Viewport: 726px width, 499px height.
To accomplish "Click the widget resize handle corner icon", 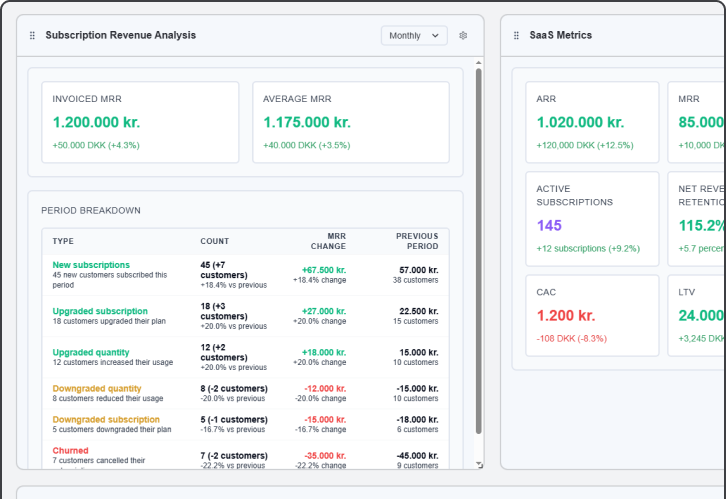I will pyautogui.click(x=479, y=465).
